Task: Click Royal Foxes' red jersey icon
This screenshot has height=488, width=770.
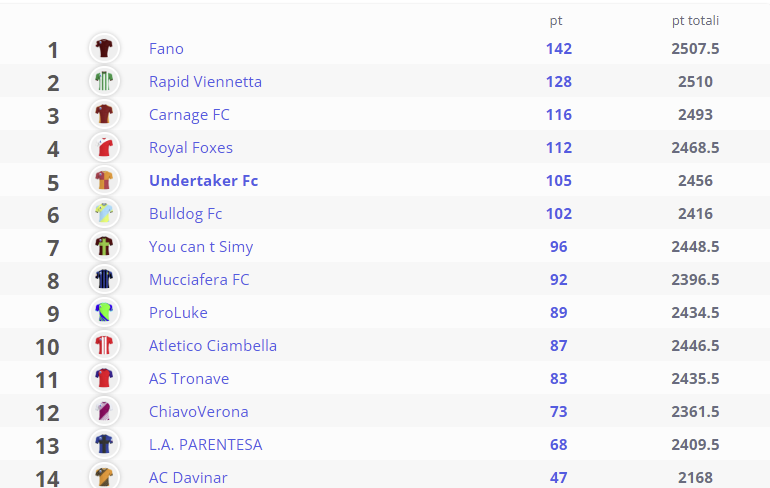Action: click(104, 147)
